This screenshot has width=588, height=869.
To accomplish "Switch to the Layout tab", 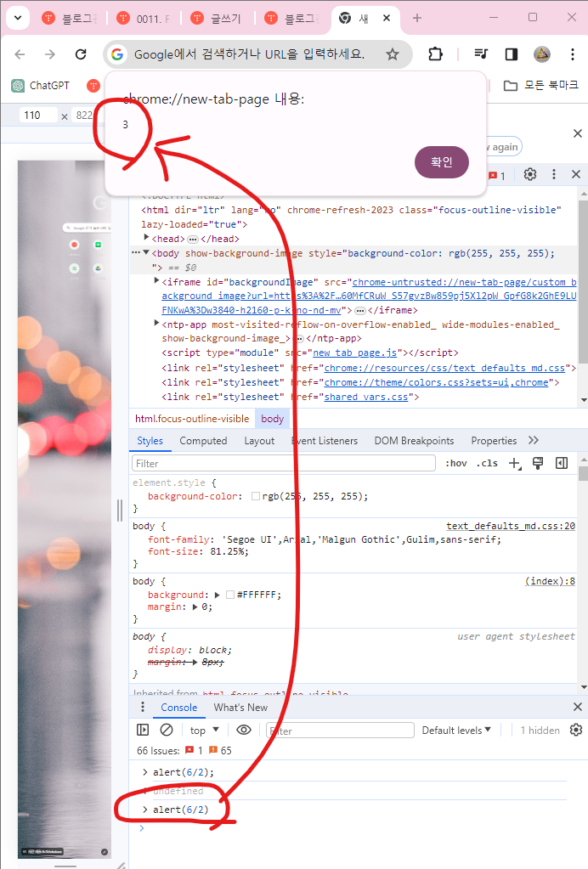I will click(259, 441).
